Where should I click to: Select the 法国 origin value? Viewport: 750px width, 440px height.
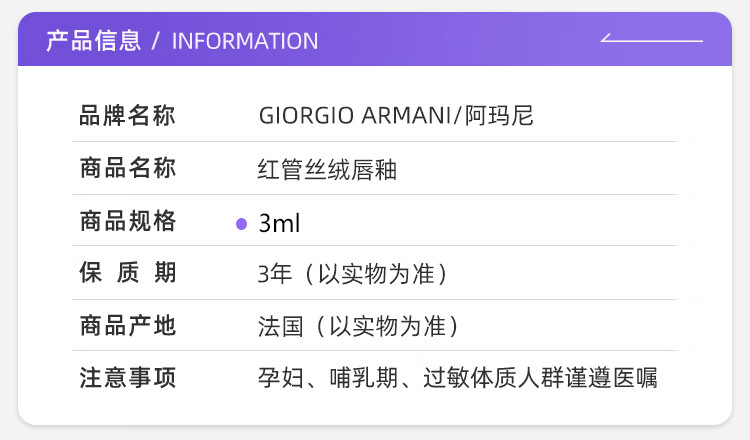[279, 327]
